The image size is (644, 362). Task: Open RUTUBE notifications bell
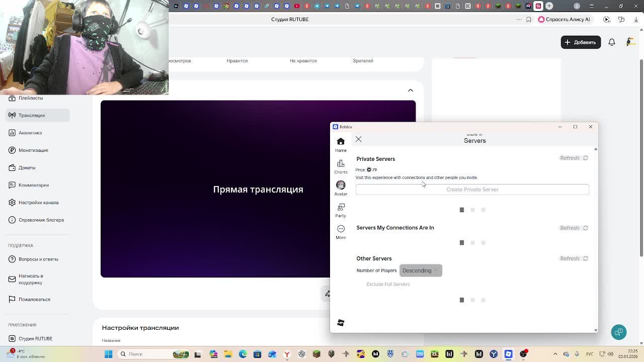coord(612,42)
